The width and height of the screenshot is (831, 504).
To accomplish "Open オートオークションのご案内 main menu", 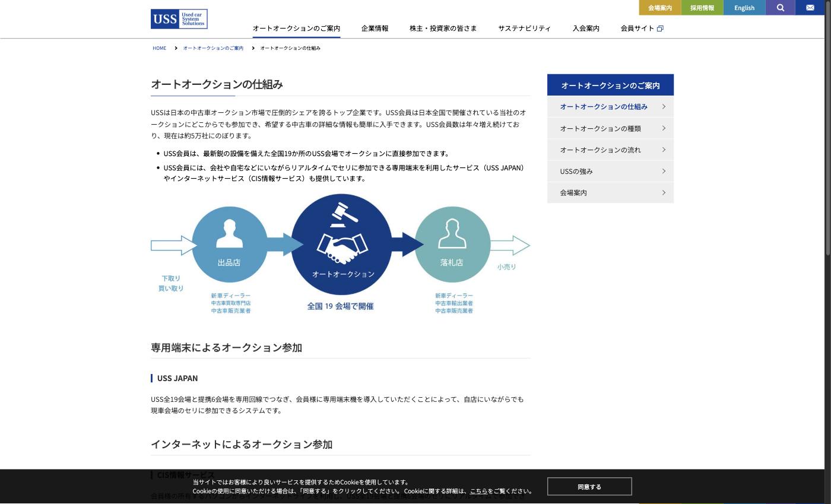I will 296,28.
